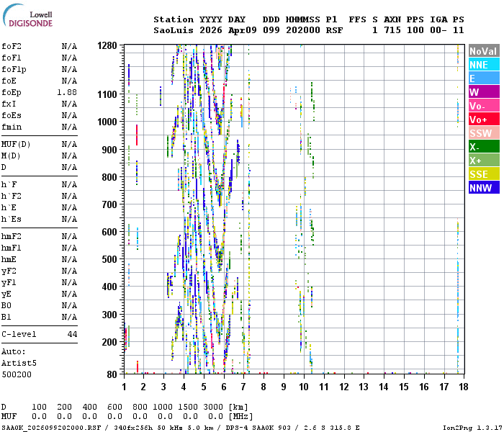
Task: Click the SSW legend swatch
Action: point(484,132)
